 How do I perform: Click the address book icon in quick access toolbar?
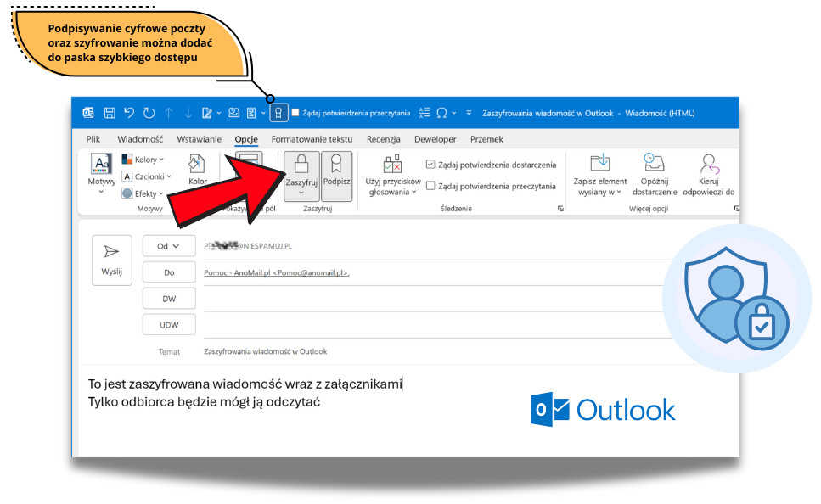[234, 113]
